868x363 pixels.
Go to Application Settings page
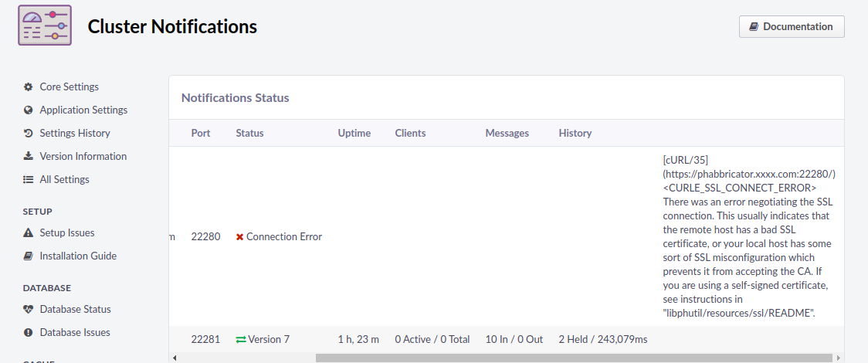(83, 110)
